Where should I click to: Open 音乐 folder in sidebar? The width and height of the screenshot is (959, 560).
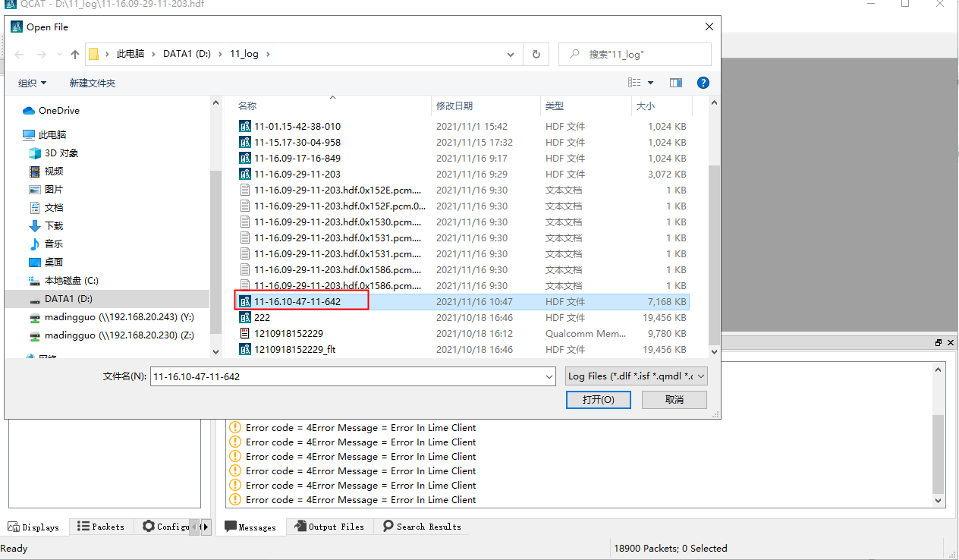46,244
